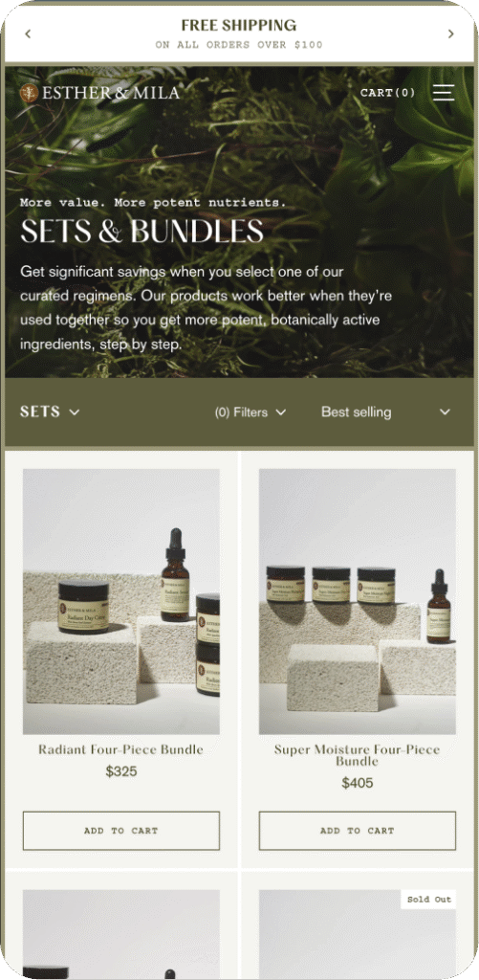Viewport: 479px width, 980px height.
Task: Open the cart link in the header
Action: 388,93
